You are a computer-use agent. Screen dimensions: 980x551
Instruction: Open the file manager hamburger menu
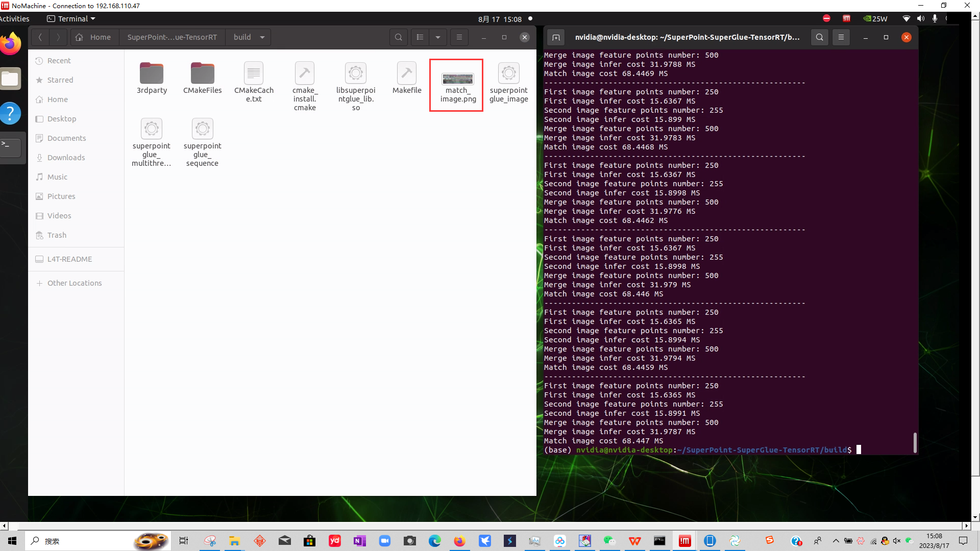[459, 37]
